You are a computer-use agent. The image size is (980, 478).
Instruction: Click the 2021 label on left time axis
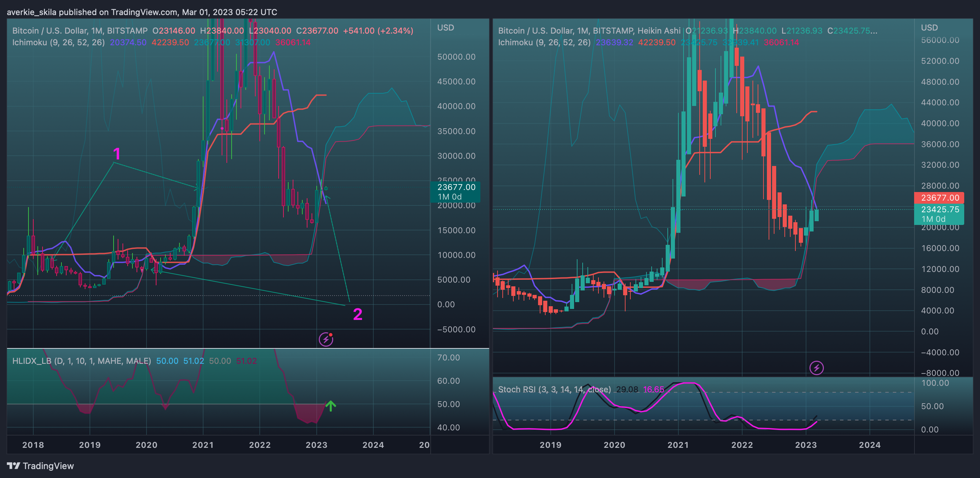click(x=203, y=445)
